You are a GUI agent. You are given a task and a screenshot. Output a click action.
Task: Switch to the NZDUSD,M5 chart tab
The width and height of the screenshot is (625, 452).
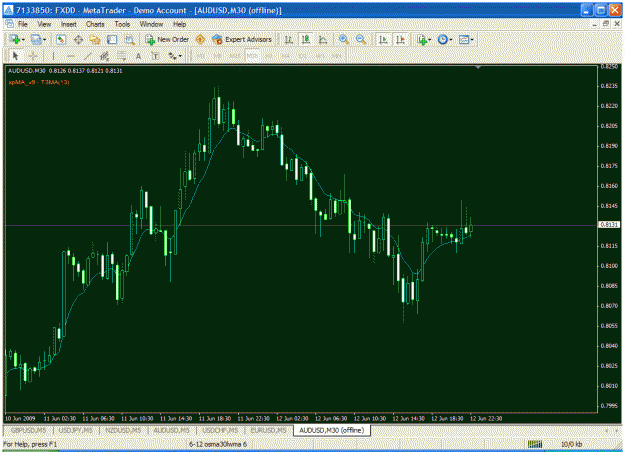[123, 430]
